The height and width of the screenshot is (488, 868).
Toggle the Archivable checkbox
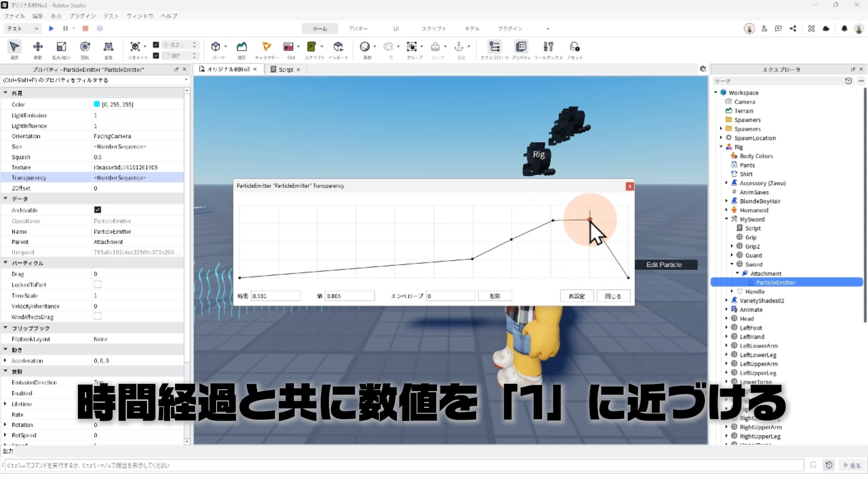coord(97,210)
